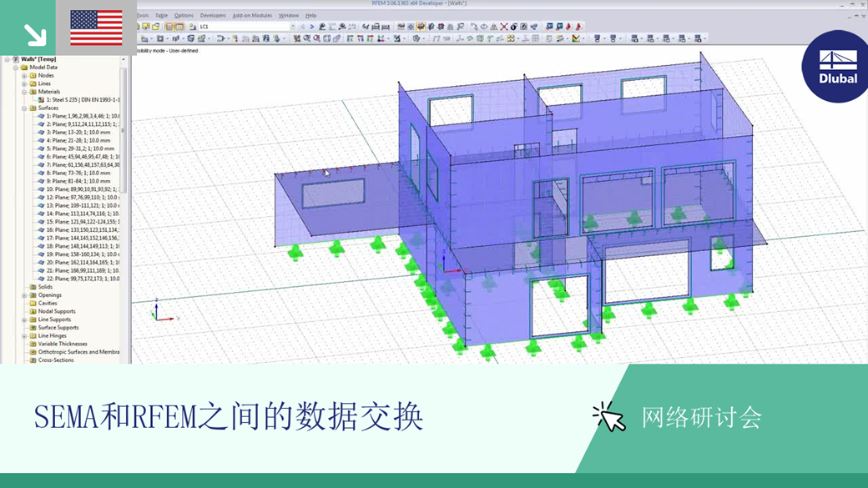Click the US flag language icon
The height and width of the screenshot is (488, 868).
96,28
